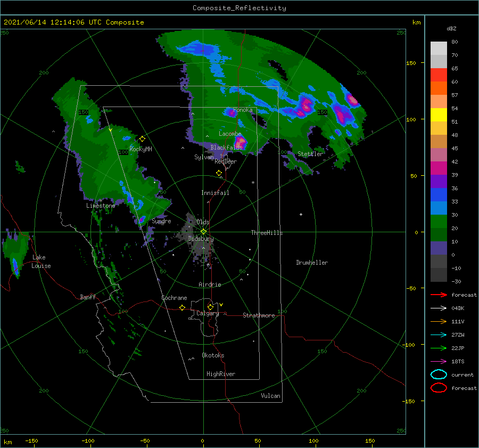Click the Drumheller label
The height and width of the screenshot is (448, 479).
tap(312, 263)
